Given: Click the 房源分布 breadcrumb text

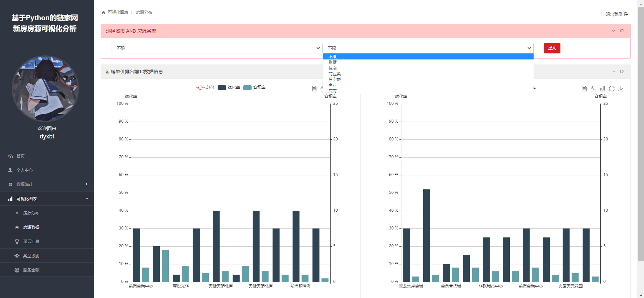Looking at the screenshot, I should (x=144, y=12).
